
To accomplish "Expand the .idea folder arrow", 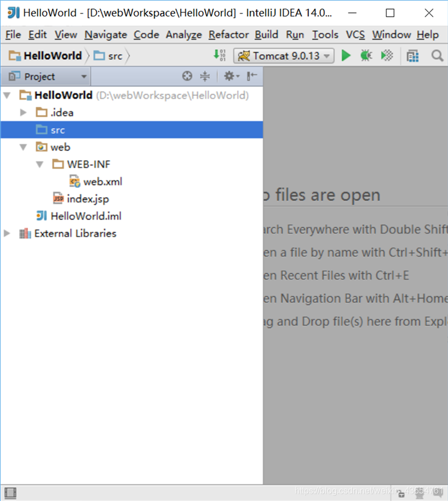I will 23,112.
